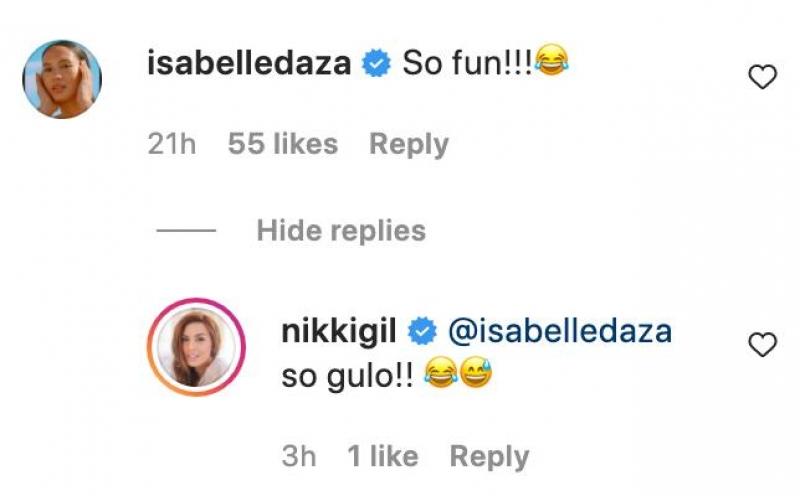This screenshot has height=496, width=800.
Task: Open isabelledaza username link
Action: (249, 66)
